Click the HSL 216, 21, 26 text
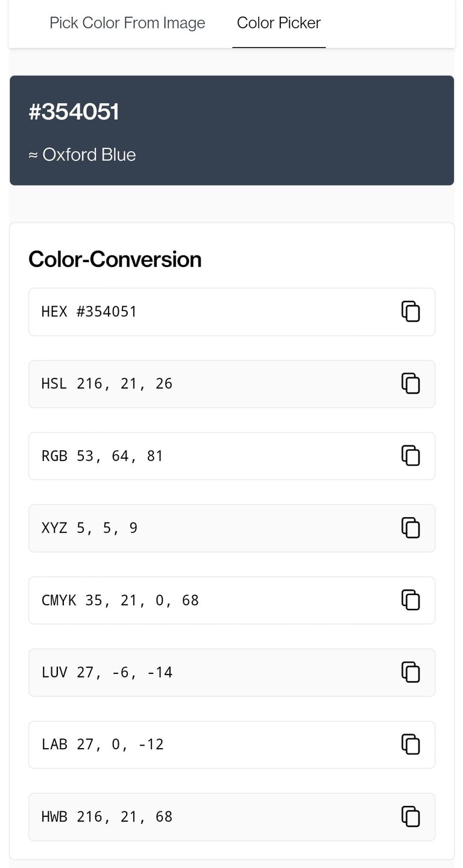Image resolution: width=463 pixels, height=868 pixels. [x=107, y=384]
